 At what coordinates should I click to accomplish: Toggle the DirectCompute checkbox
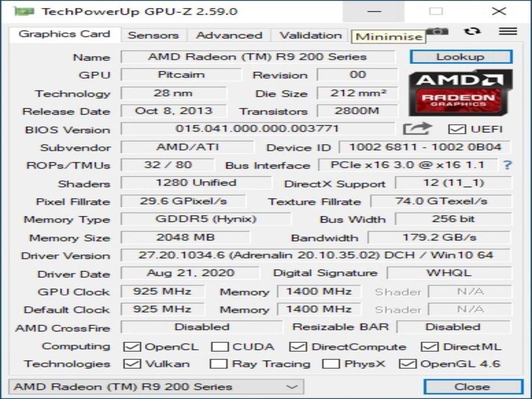(x=298, y=347)
